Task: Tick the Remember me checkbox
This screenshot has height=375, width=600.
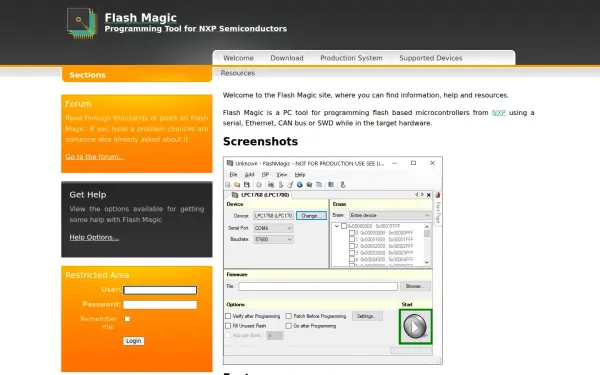Action: (x=127, y=319)
